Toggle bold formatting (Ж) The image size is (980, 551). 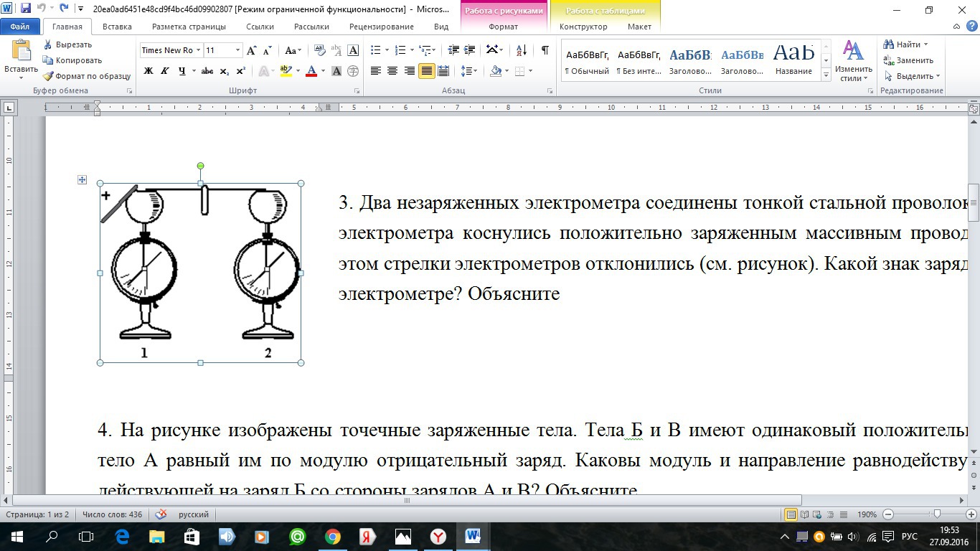click(x=149, y=71)
